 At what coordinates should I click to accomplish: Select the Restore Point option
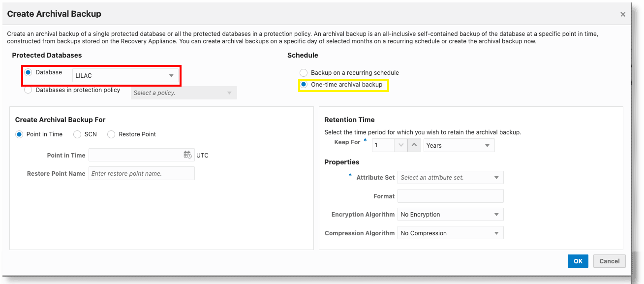pyautogui.click(x=111, y=134)
